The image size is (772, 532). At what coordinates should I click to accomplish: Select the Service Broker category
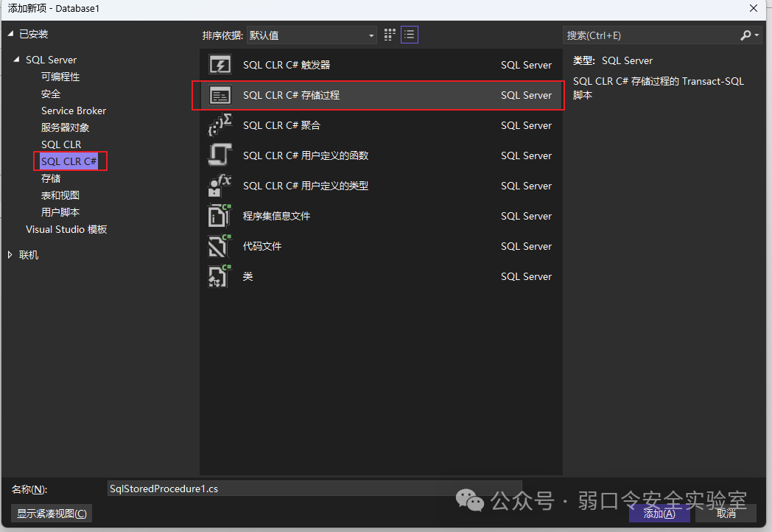tap(74, 111)
